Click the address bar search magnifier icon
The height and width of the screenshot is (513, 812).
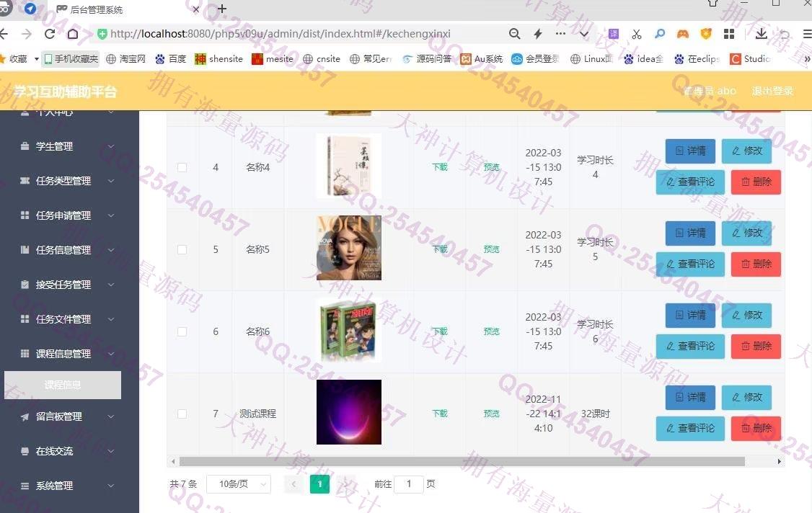[x=514, y=34]
